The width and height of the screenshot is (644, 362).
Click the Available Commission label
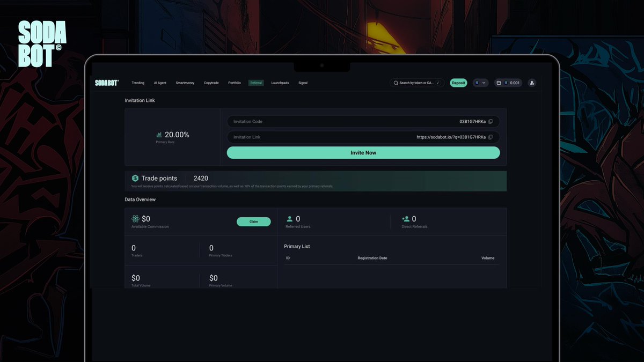click(150, 226)
